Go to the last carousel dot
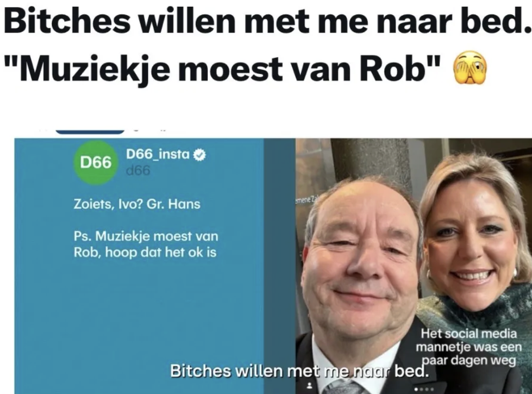 (432, 389)
